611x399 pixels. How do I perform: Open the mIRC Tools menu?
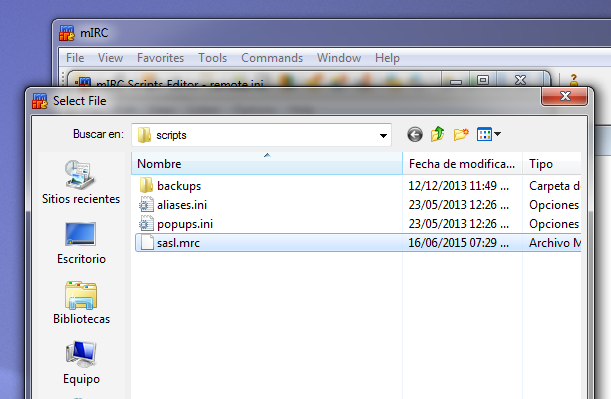click(x=212, y=58)
